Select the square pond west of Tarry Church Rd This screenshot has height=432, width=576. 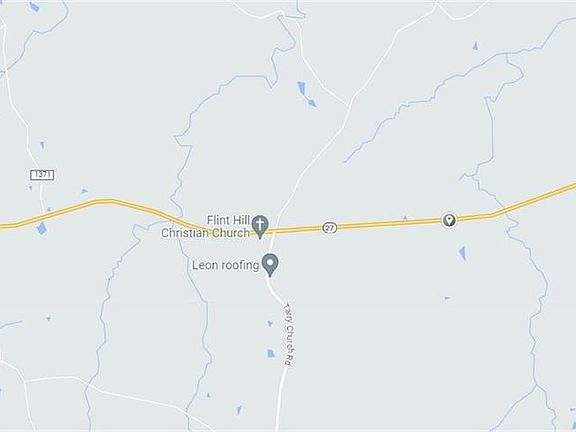click(271, 353)
